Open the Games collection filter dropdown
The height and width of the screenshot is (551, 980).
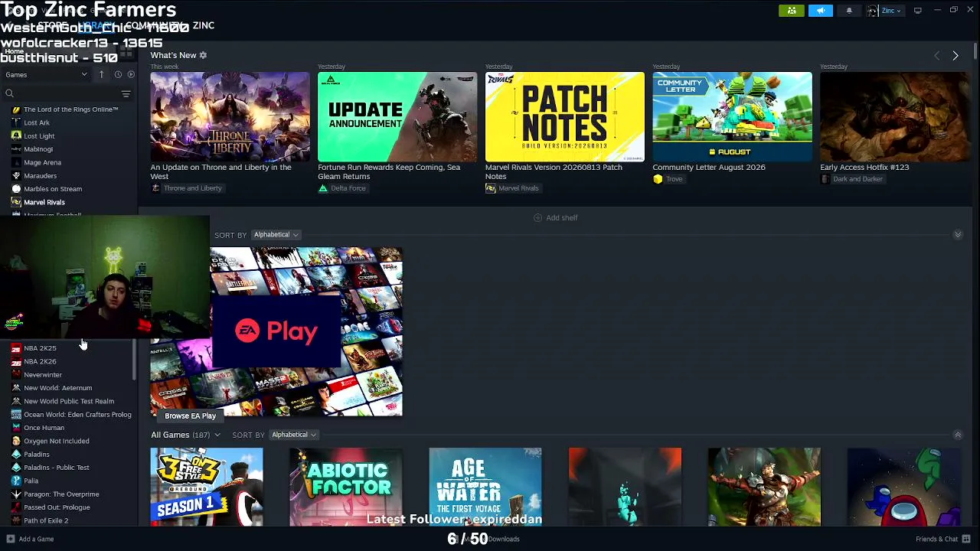pyautogui.click(x=46, y=74)
